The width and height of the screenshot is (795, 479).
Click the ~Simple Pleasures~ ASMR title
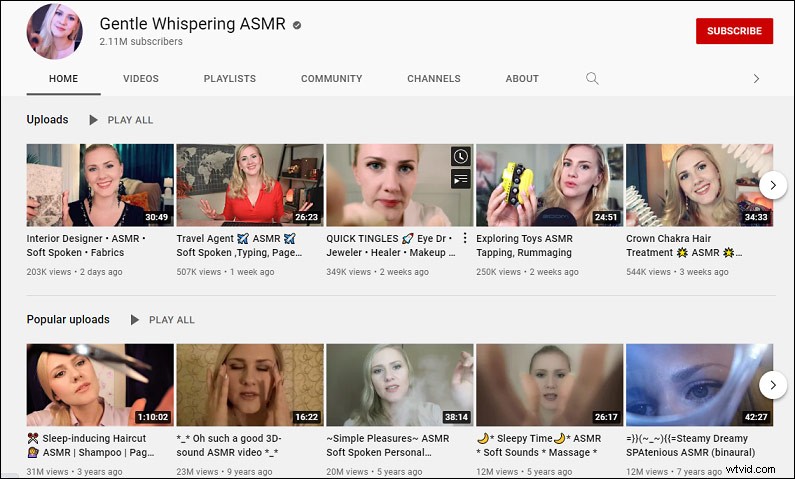click(x=388, y=446)
